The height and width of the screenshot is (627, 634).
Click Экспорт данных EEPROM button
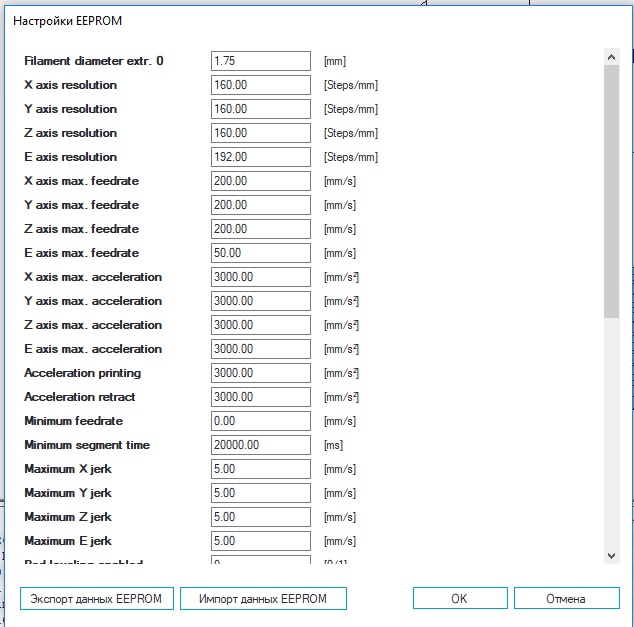(x=97, y=598)
